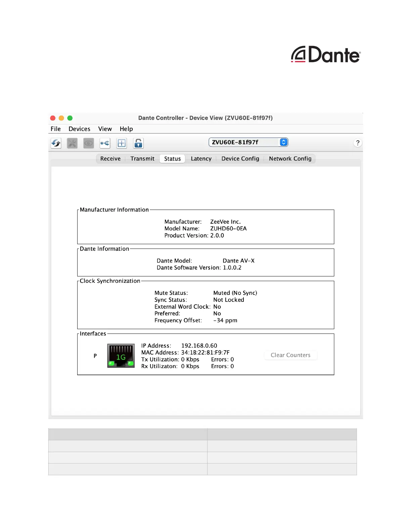Click the Dante Model value Dante AV-X
Image resolution: width=411 pixels, height=532 pixels.
coord(238,261)
